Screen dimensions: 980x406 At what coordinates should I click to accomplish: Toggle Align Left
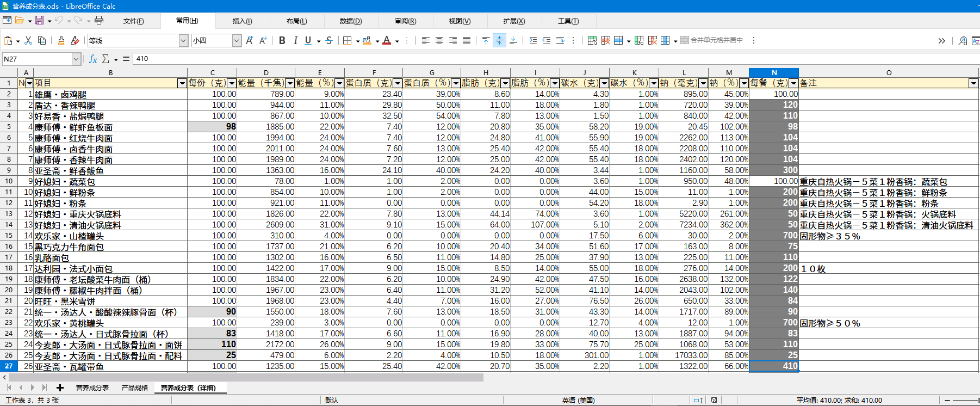[x=426, y=40]
